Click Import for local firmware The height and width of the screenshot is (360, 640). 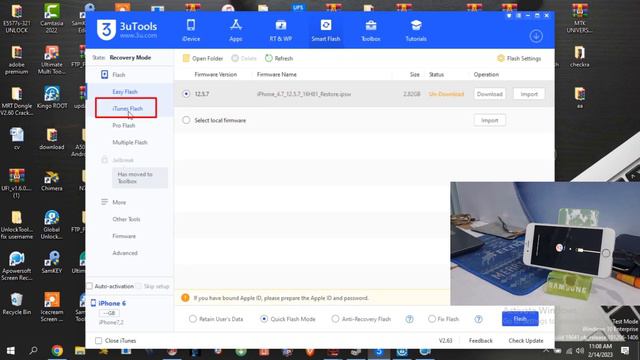tap(489, 120)
